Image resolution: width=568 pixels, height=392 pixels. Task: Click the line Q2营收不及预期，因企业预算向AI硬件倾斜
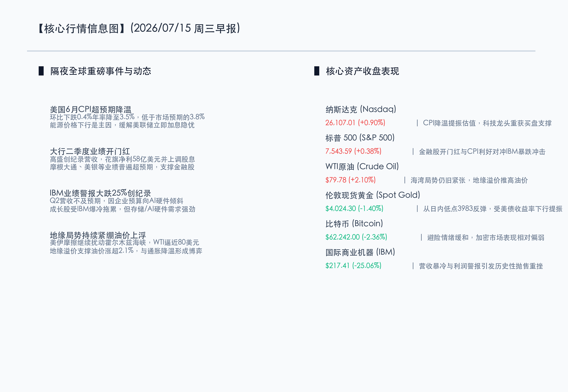pyautogui.click(x=116, y=201)
